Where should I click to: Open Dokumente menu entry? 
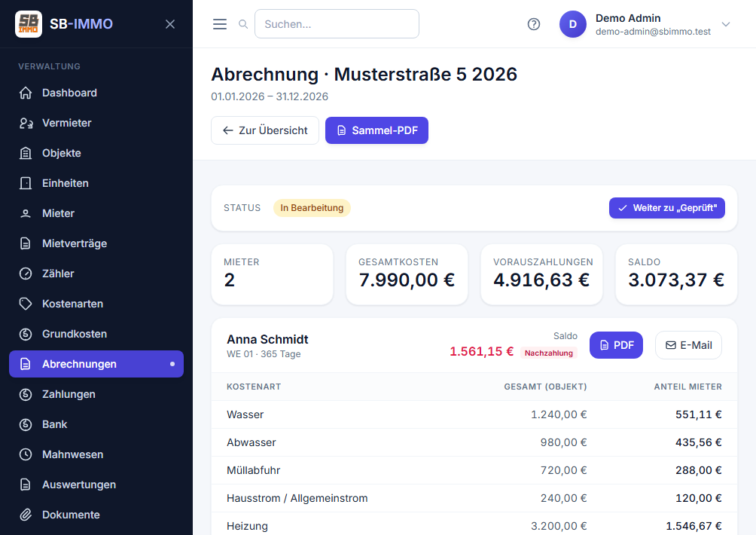click(x=96, y=515)
